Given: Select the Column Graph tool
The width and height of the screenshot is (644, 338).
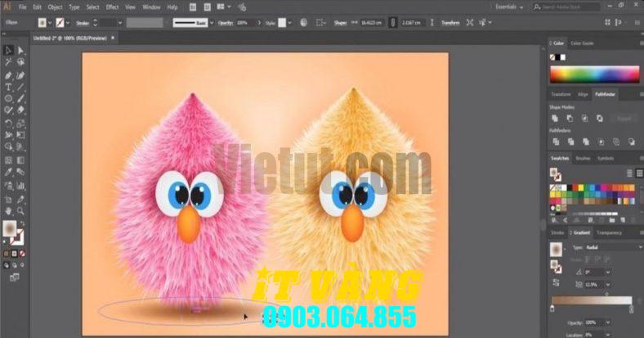Looking at the screenshot, I should click(20, 186).
